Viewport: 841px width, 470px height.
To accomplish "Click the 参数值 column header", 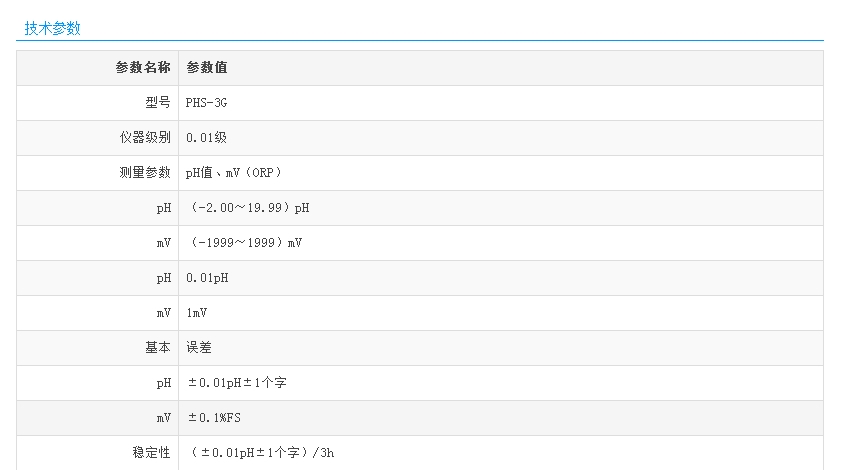I will click(x=207, y=68).
